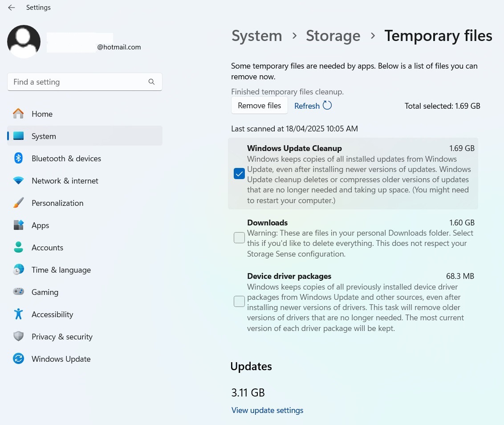Open Home via its house icon
This screenshot has width=504, height=425.
point(18,114)
